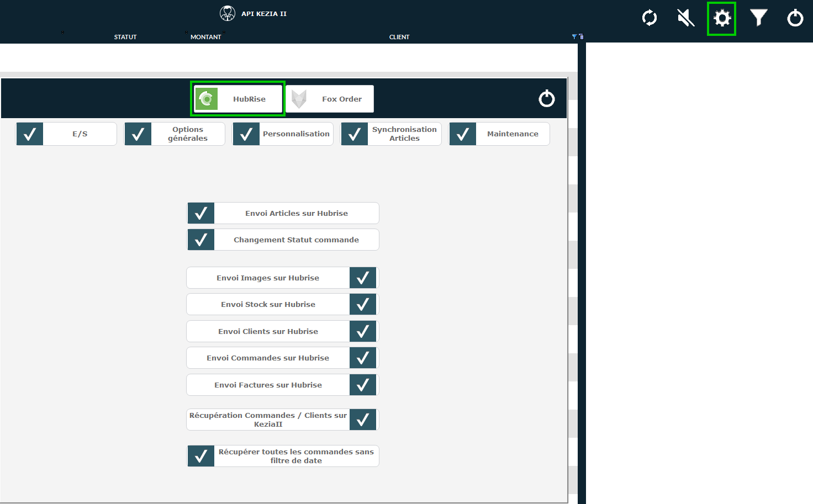
Task: Click the small blue filter icon in table header
Action: point(574,37)
